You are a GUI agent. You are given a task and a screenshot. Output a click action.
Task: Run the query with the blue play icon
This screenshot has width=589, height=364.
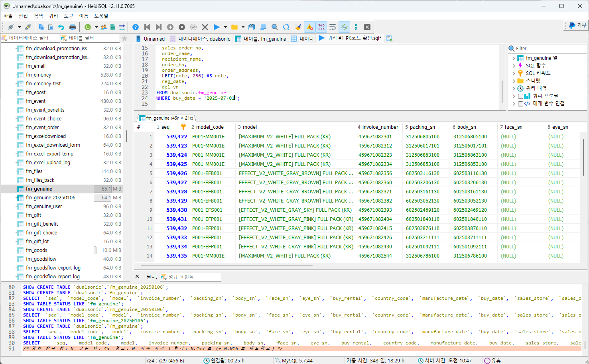[217, 27]
